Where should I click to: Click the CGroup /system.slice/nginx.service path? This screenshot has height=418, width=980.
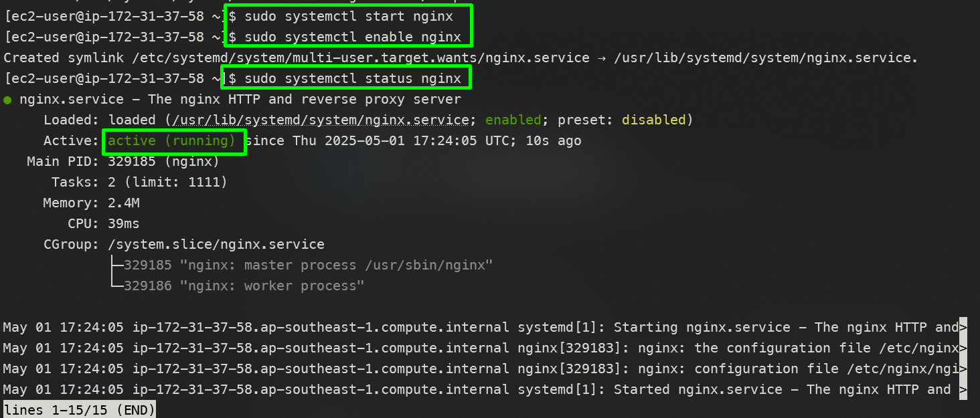216,244
